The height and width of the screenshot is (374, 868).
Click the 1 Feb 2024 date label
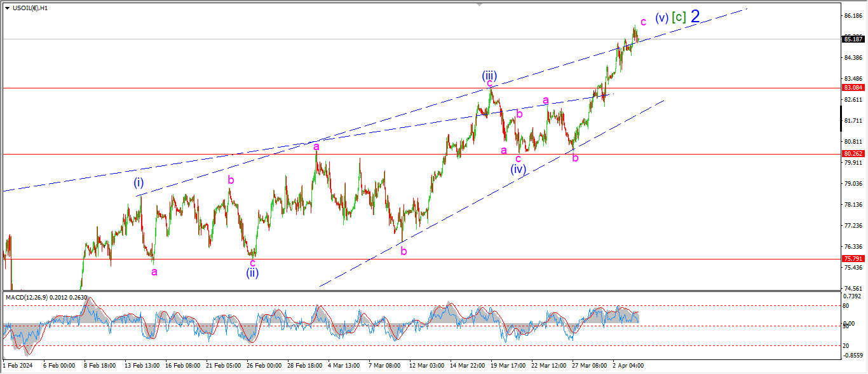pyautogui.click(x=18, y=366)
